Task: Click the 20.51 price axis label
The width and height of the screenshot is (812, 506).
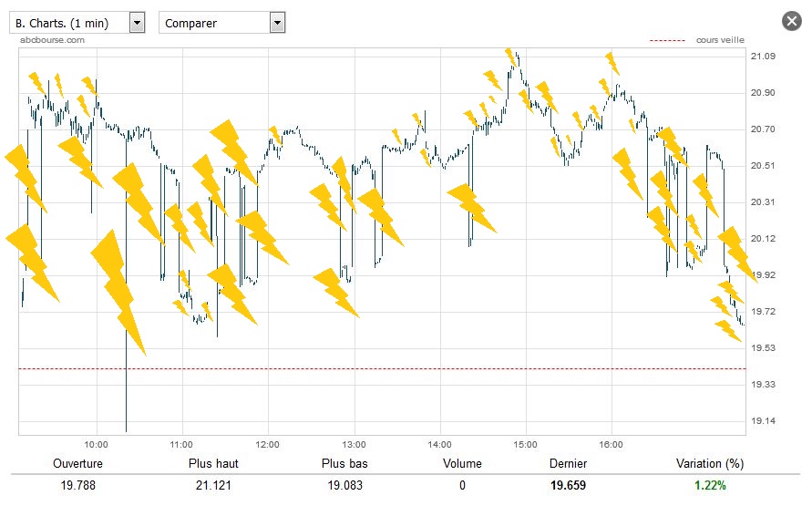Action: (x=764, y=166)
